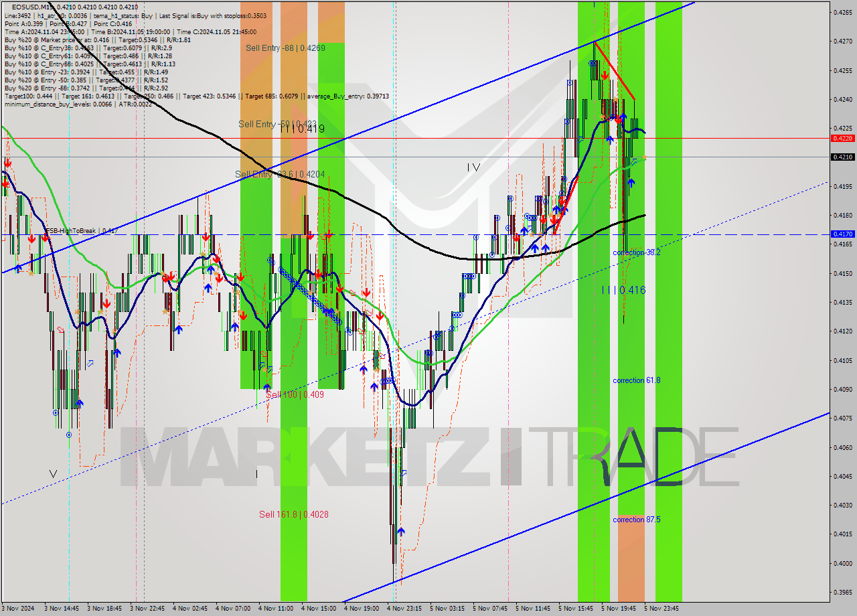
Task: Click 0.4030 on the price axis
Action: 842,505
